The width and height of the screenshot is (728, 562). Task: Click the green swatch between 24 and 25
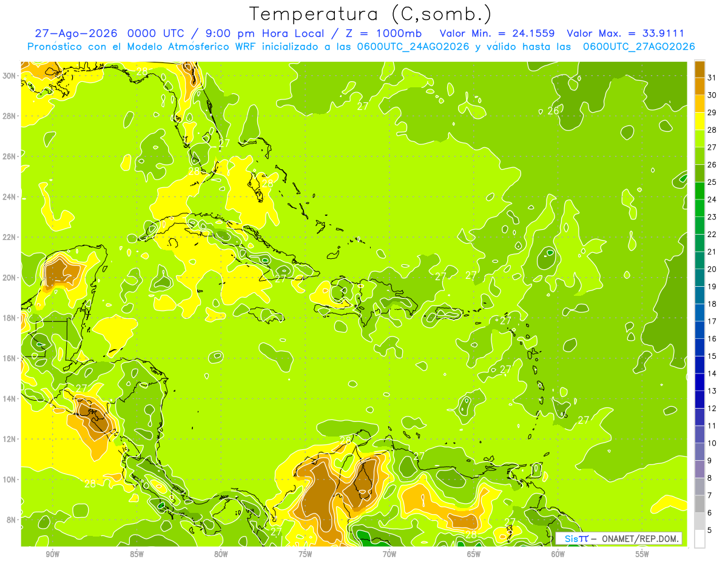699,191
